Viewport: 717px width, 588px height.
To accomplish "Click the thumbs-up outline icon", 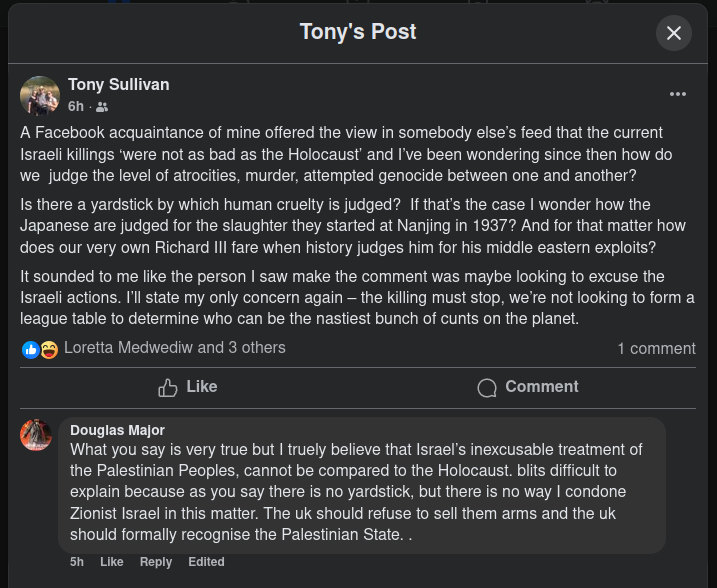I will coord(168,388).
